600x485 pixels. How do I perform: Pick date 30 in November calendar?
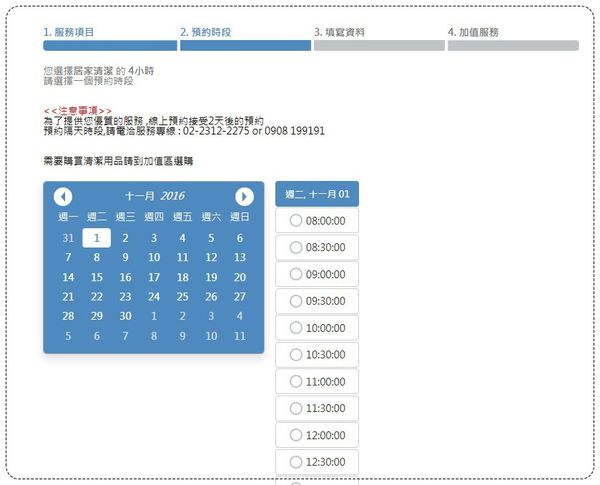click(125, 316)
